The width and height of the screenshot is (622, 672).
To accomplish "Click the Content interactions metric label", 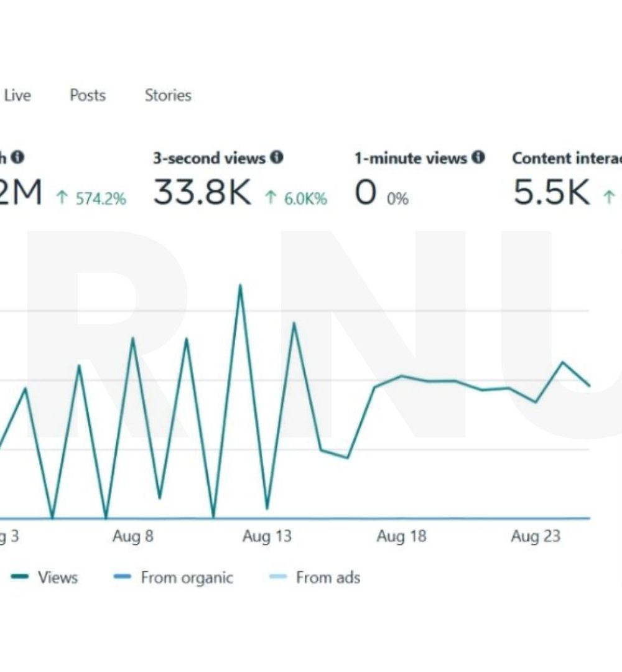I will pos(567,158).
